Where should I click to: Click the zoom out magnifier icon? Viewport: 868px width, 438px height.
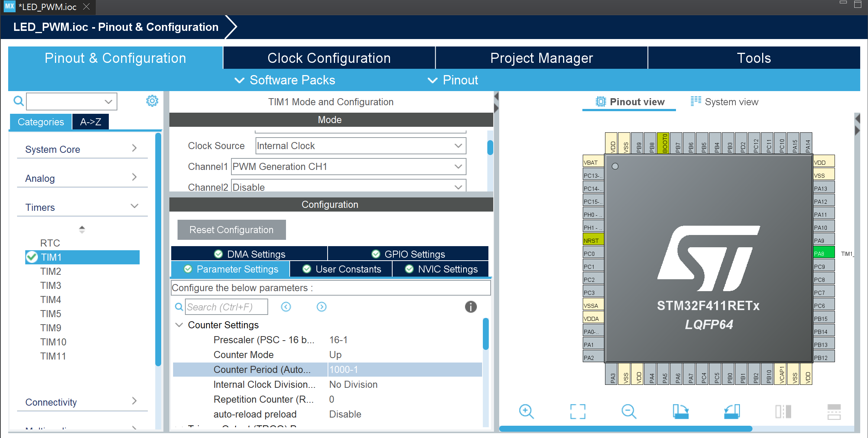tap(628, 411)
